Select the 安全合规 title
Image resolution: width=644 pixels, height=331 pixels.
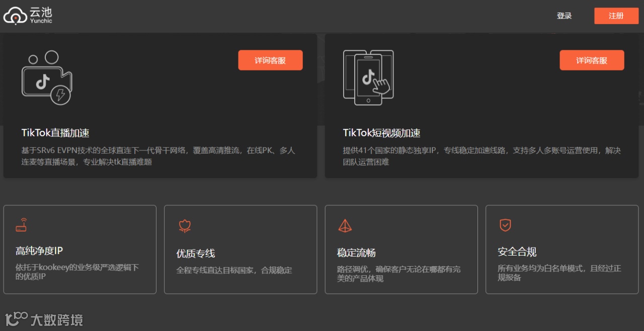517,252
